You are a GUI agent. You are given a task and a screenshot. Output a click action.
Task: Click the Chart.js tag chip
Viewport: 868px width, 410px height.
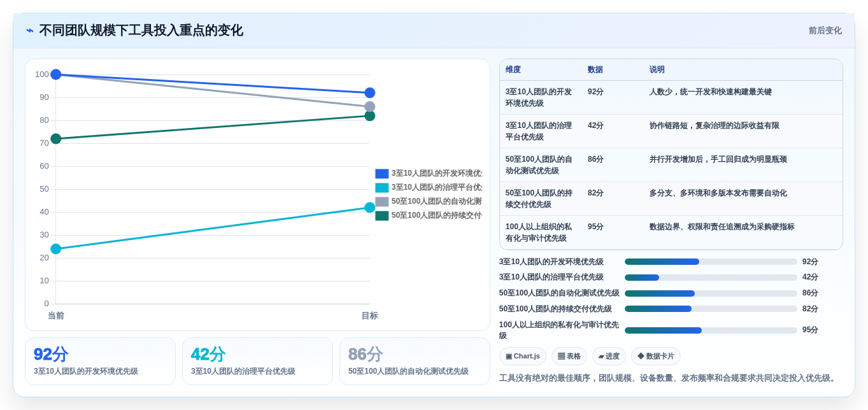click(x=522, y=357)
